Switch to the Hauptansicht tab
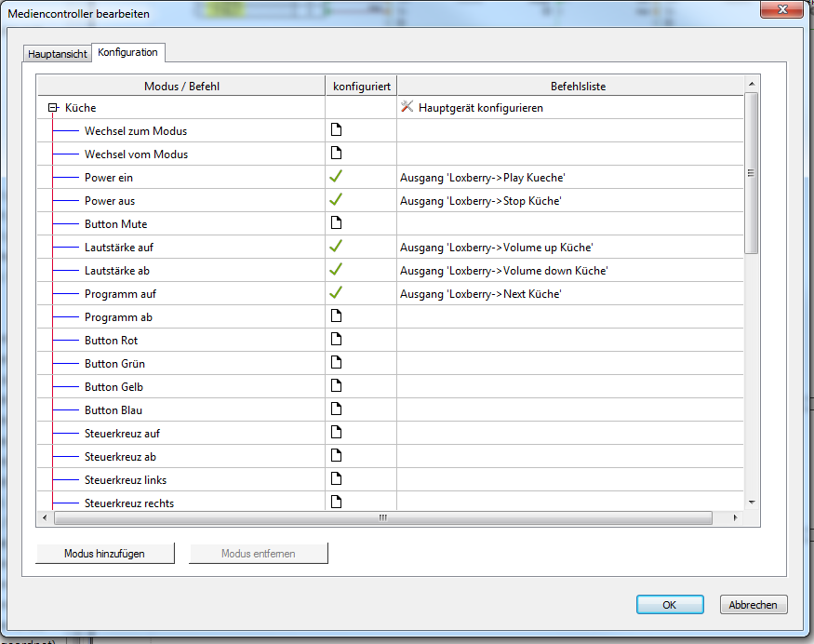The height and width of the screenshot is (644, 814). [x=57, y=54]
